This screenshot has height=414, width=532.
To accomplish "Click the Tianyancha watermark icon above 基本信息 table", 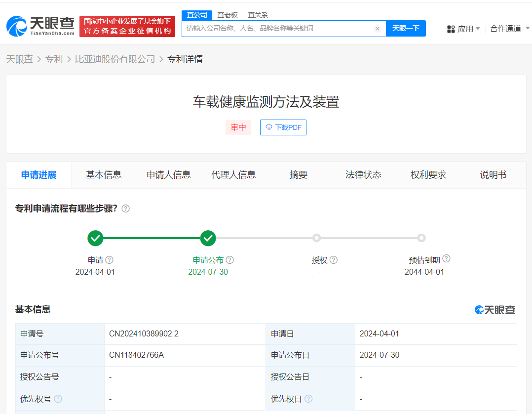I will click(x=479, y=310).
